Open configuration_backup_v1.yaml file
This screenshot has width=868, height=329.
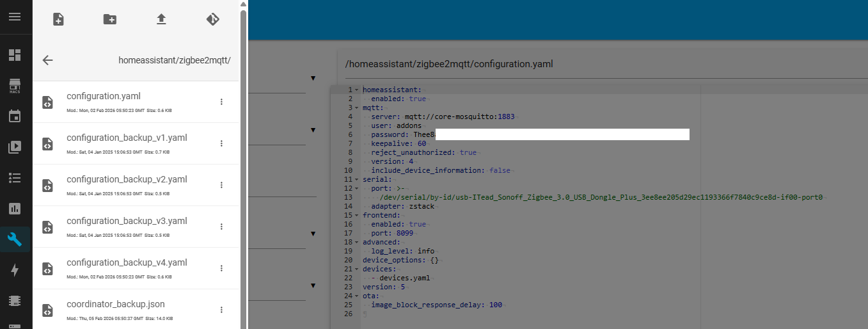click(127, 138)
